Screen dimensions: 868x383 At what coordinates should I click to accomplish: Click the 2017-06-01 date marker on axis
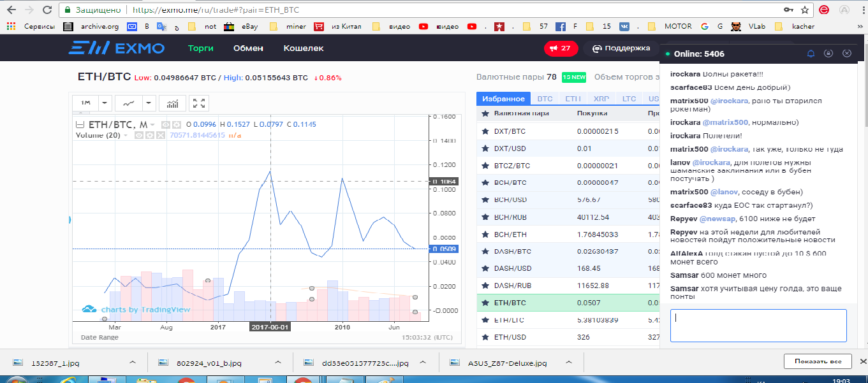pos(270,327)
